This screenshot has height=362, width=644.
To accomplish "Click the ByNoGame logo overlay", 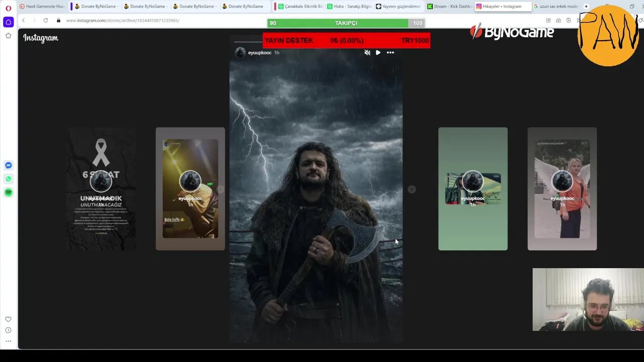I will click(512, 32).
